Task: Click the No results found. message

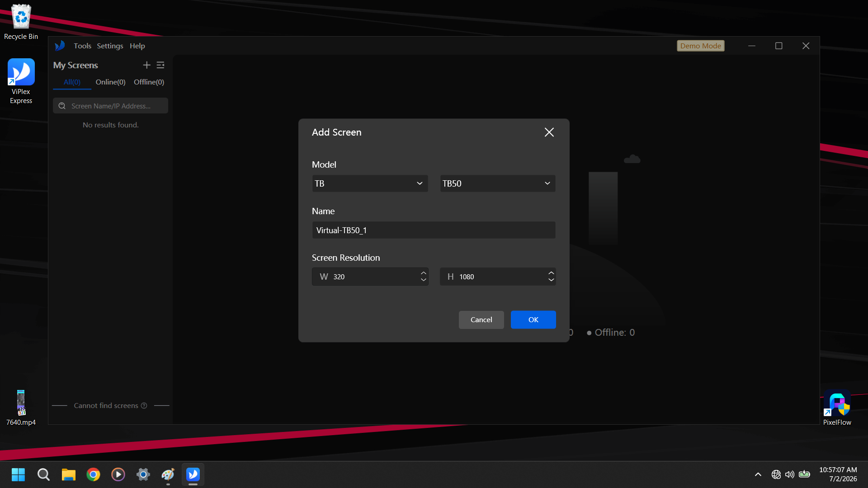Action: (111, 125)
